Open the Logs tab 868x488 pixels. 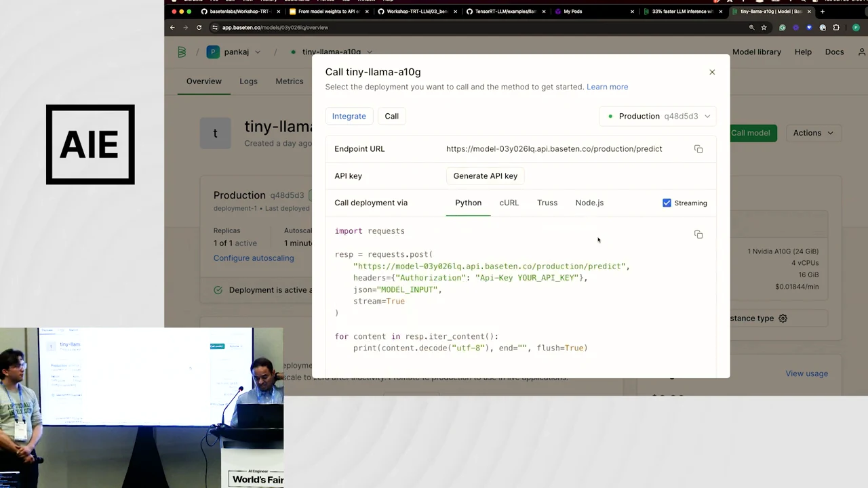(x=248, y=81)
